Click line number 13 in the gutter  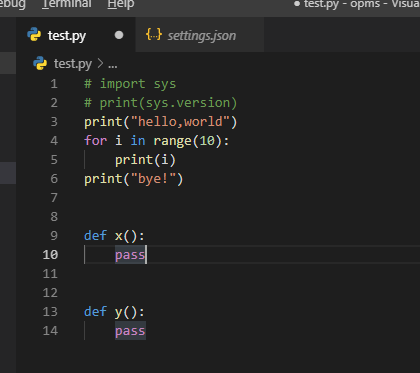[50, 312]
